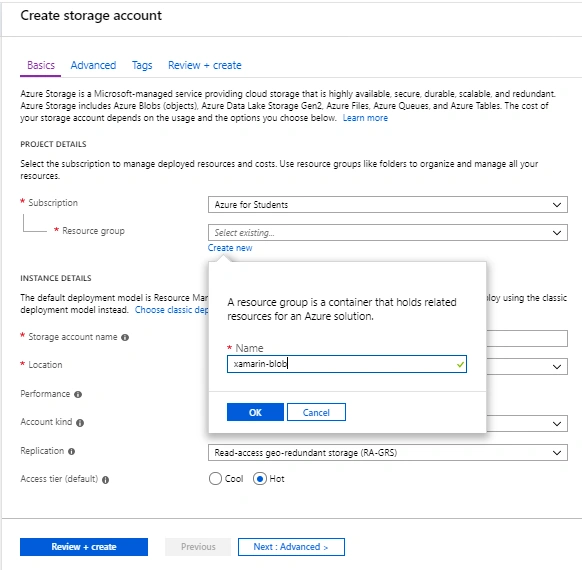Open the Subscription dropdown
The image size is (582, 570).
pyautogui.click(x=388, y=204)
